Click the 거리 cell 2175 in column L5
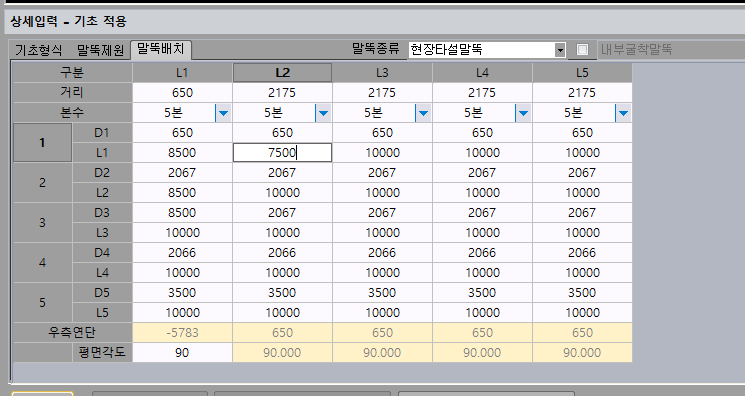745x396 pixels. pos(583,93)
